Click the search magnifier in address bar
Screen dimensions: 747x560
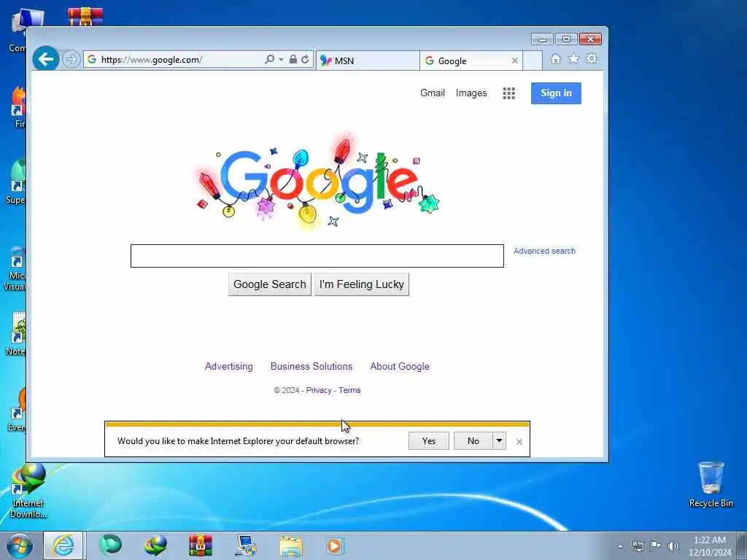pyautogui.click(x=269, y=59)
